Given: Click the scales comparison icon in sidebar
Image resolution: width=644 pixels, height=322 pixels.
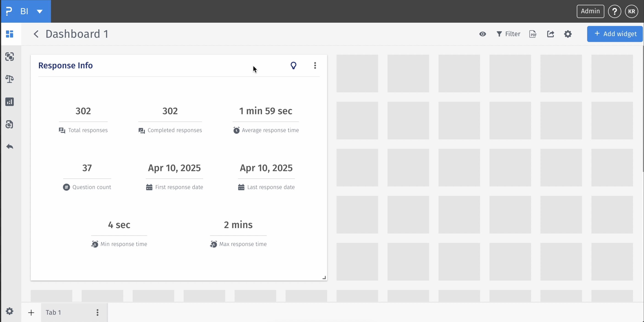Looking at the screenshot, I should coord(9,79).
